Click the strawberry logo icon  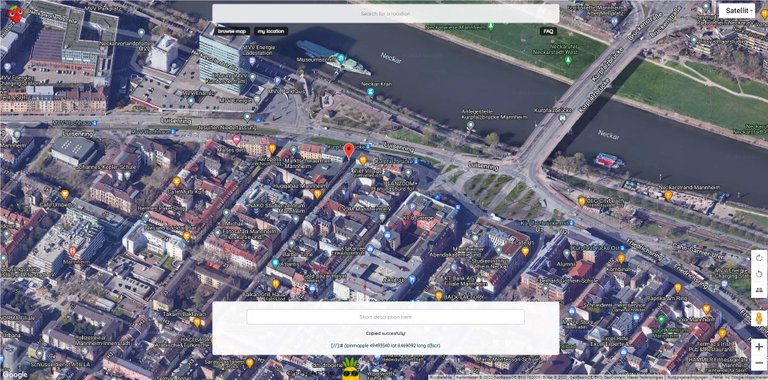coord(15,14)
